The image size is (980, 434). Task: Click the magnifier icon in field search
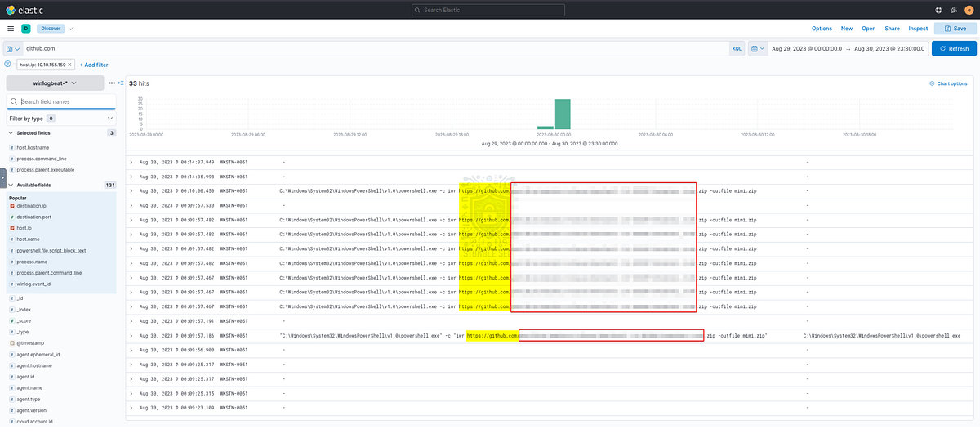pos(14,101)
